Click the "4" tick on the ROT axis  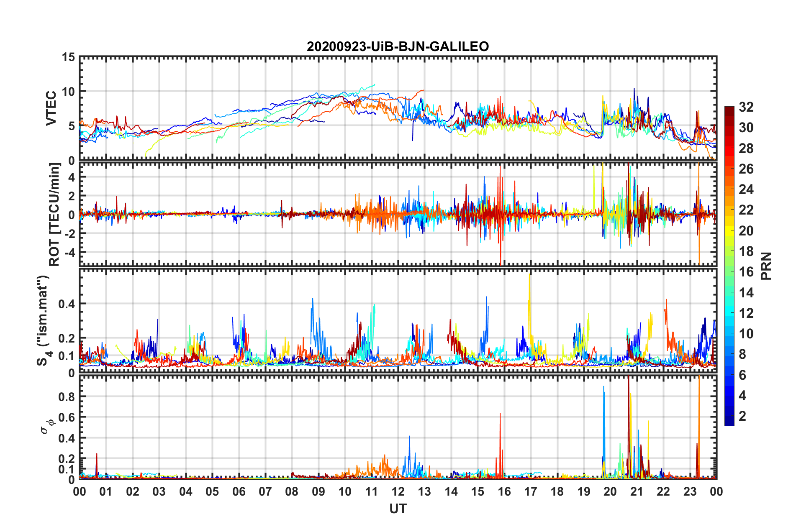[x=72, y=177]
